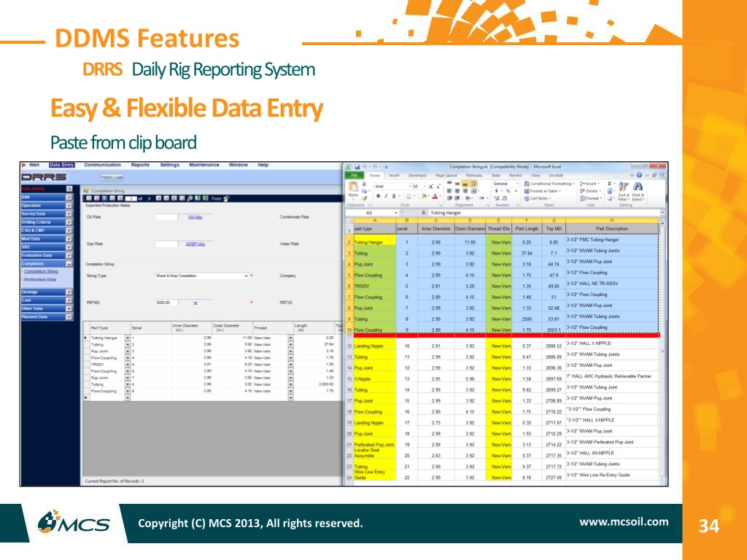747x560 pixels.
Task: Open the Excel font name dropdown
Action: 409,186
